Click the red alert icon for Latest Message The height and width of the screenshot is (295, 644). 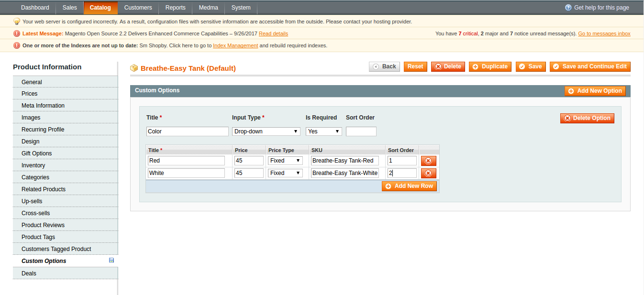click(17, 33)
